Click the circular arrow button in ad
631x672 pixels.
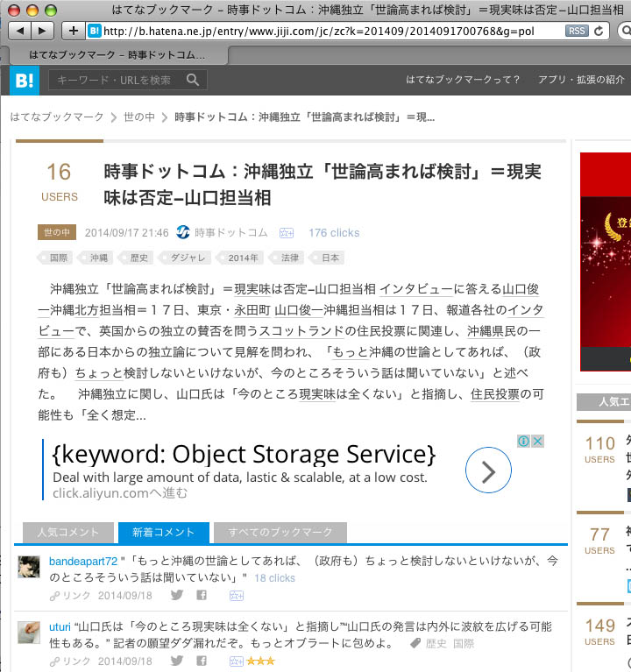pyautogui.click(x=488, y=470)
